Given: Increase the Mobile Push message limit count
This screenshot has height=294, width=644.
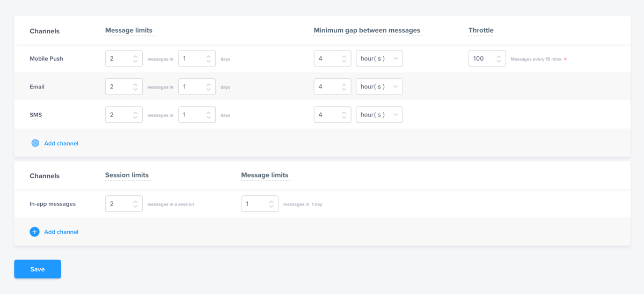Looking at the screenshot, I should click(135, 56).
